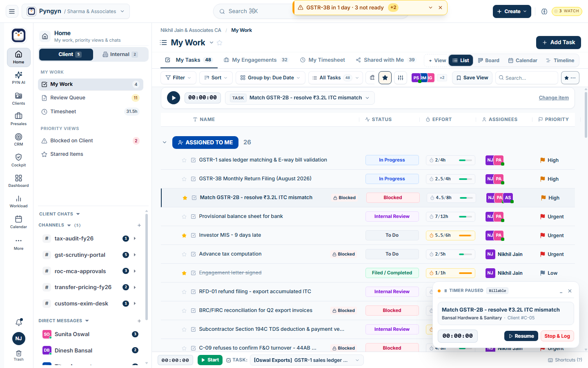Image resolution: width=588 pixels, height=368 pixels.
Task: Check off the Advance tax computation task
Action: coord(194,254)
